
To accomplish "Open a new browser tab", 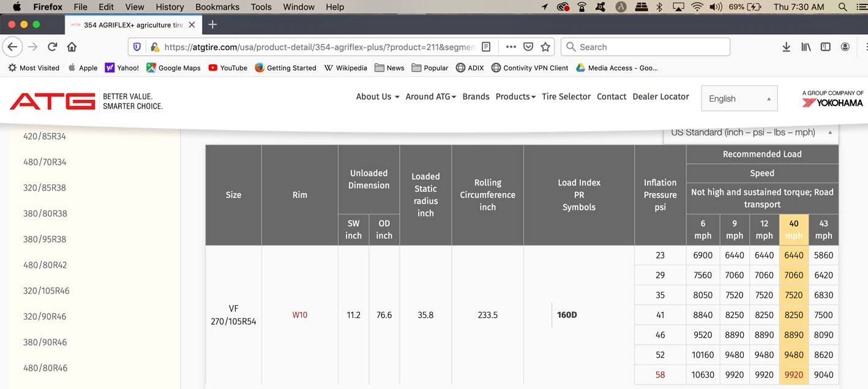I will 212,25.
